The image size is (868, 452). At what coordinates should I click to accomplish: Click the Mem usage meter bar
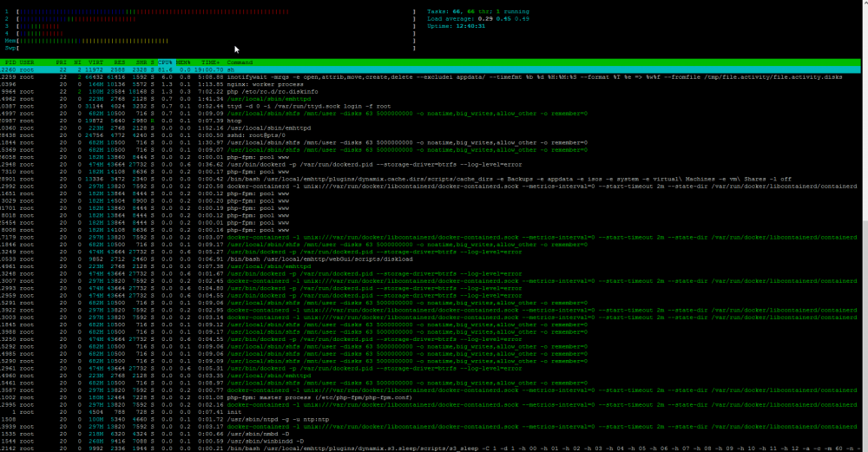[216, 41]
